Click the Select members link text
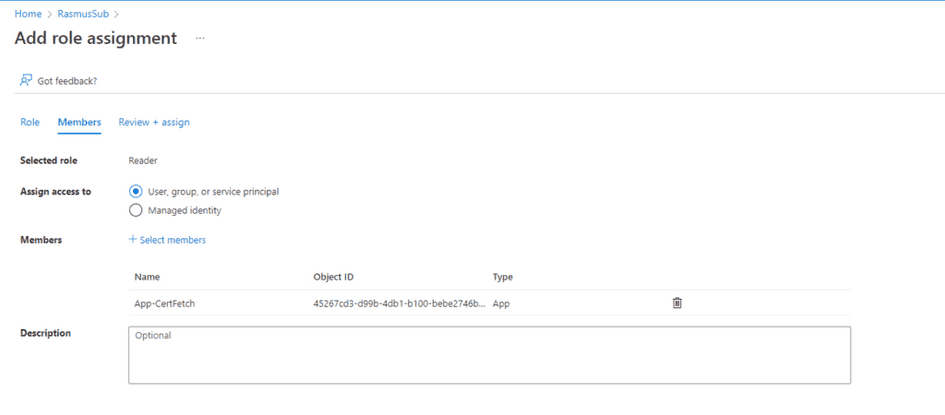945x415 pixels. pos(173,240)
